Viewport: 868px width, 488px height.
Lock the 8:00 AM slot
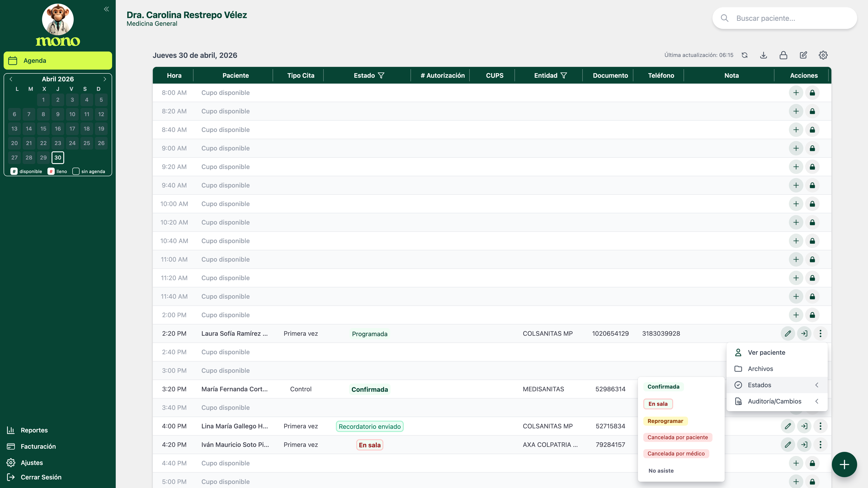click(812, 93)
